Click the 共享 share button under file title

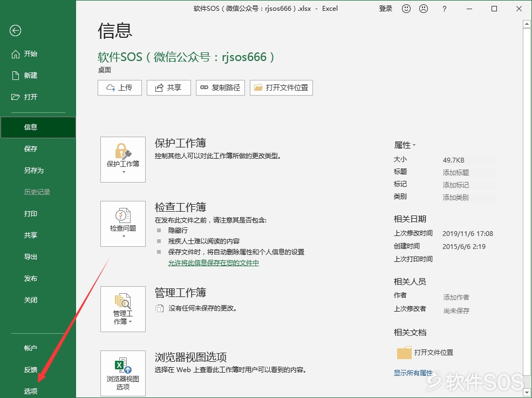(x=169, y=87)
